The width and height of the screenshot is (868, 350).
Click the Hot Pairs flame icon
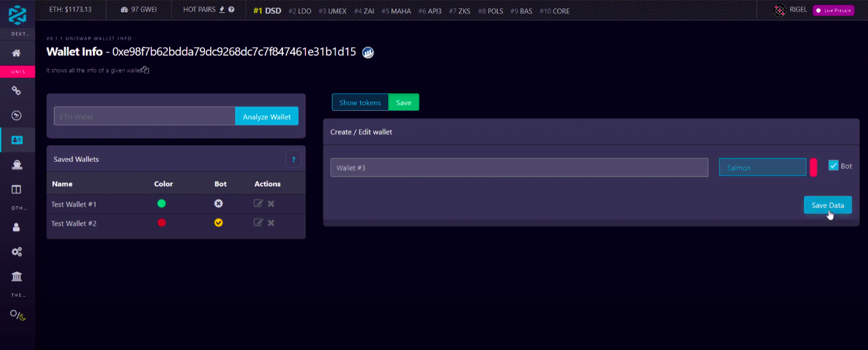[222, 10]
